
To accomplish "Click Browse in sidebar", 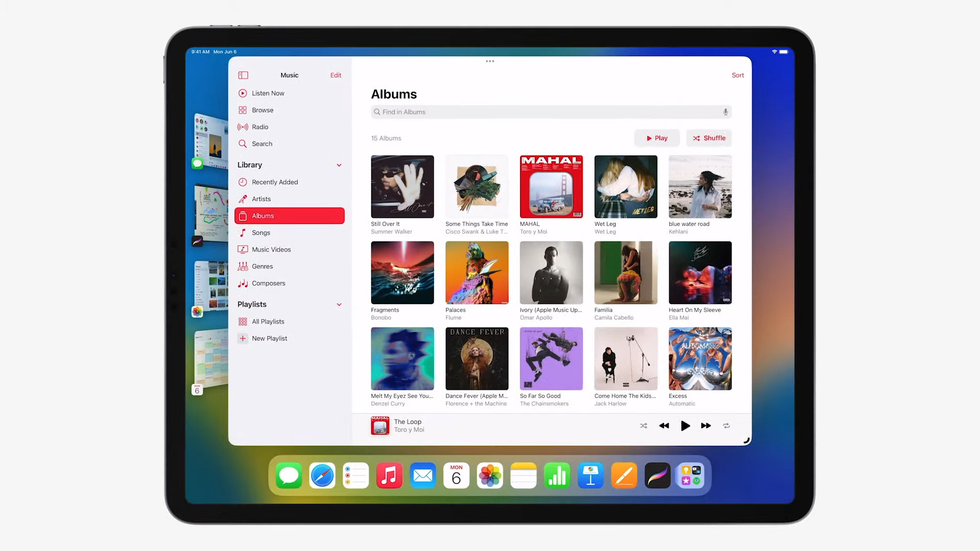I will click(262, 110).
